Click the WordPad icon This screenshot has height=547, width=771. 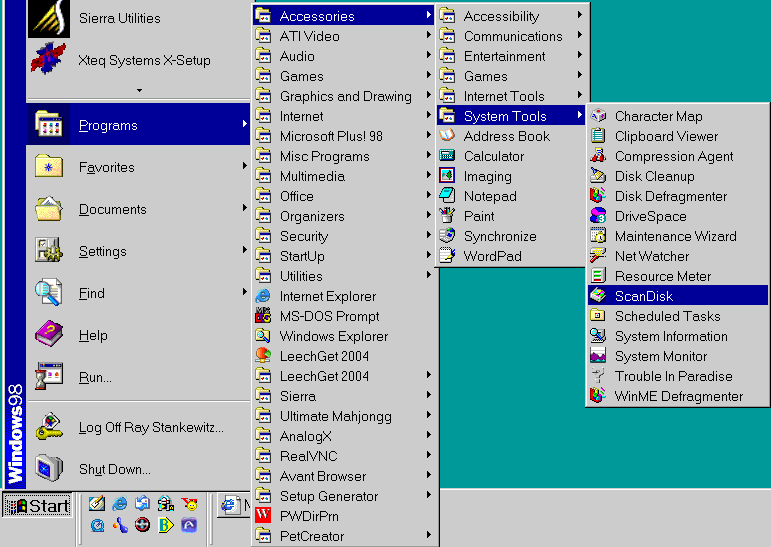point(447,256)
